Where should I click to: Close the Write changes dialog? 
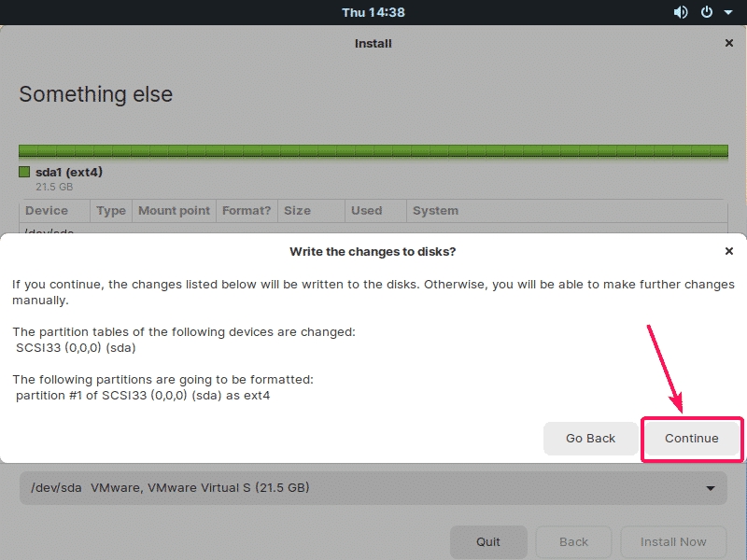(x=728, y=251)
